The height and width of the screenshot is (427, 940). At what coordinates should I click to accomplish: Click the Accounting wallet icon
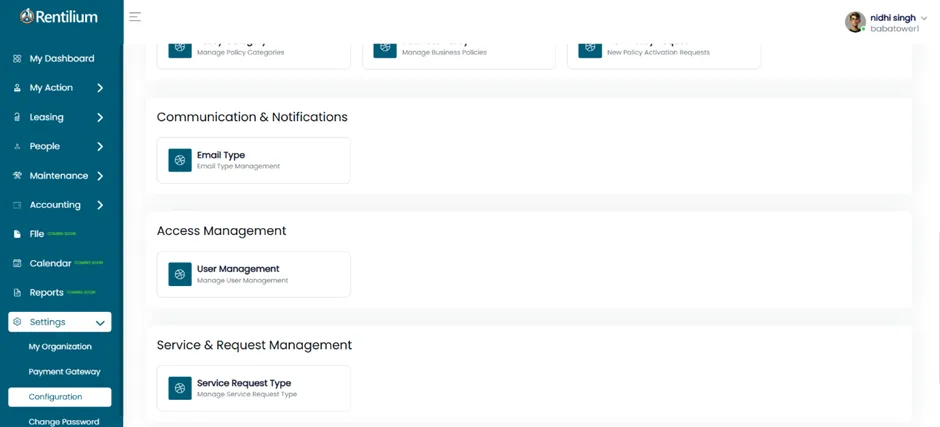point(17,205)
